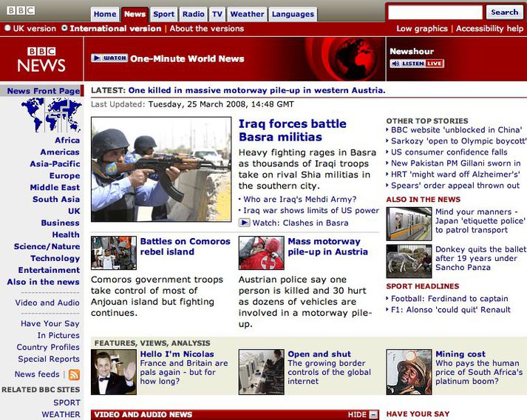This screenshot has height=420, width=527.
Task: Go to Science/Nature section
Action: click(47, 246)
